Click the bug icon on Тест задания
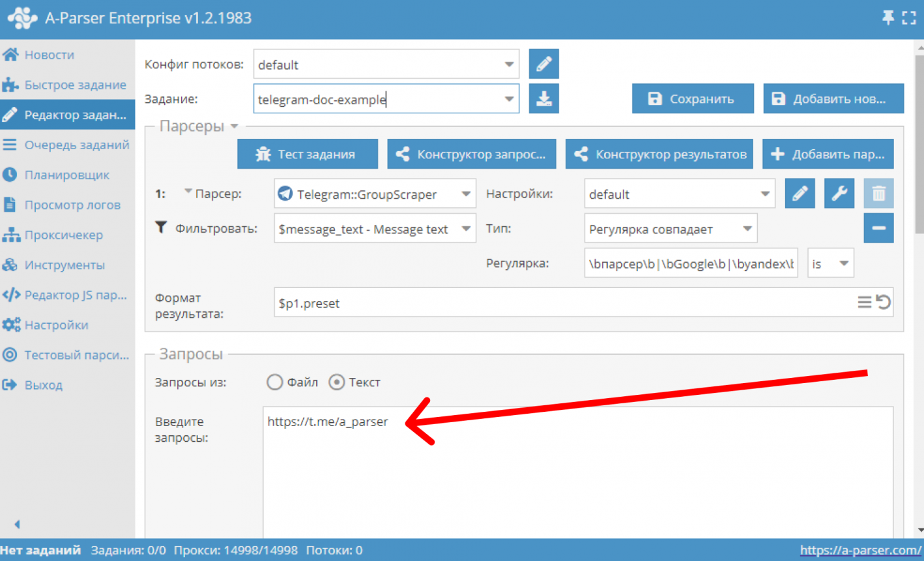 [263, 154]
